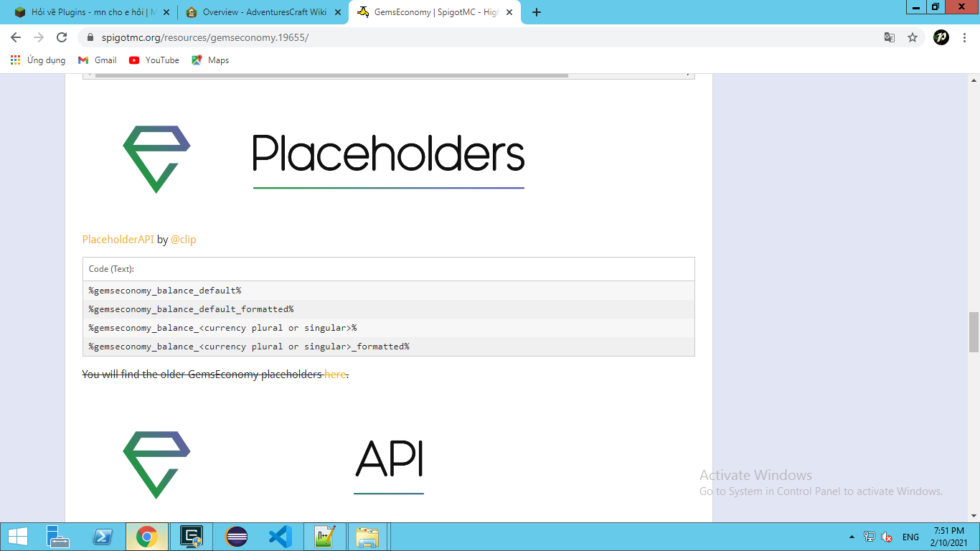Open the Gmail bookmark
980x551 pixels.
point(98,60)
